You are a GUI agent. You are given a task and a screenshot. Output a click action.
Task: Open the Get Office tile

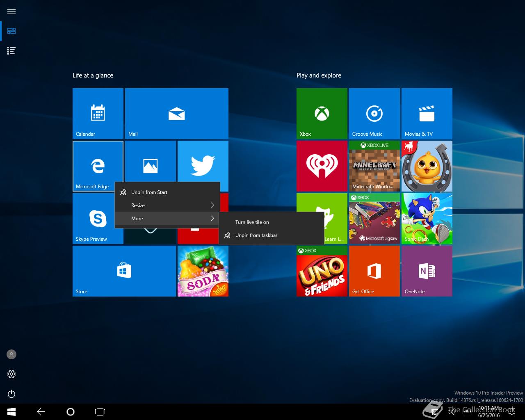(374, 271)
